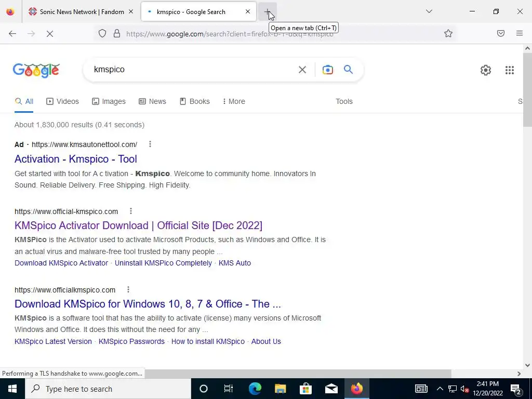Follow 'KMSpico Passwords' sitelink
The image size is (532, 399).
(x=131, y=341)
